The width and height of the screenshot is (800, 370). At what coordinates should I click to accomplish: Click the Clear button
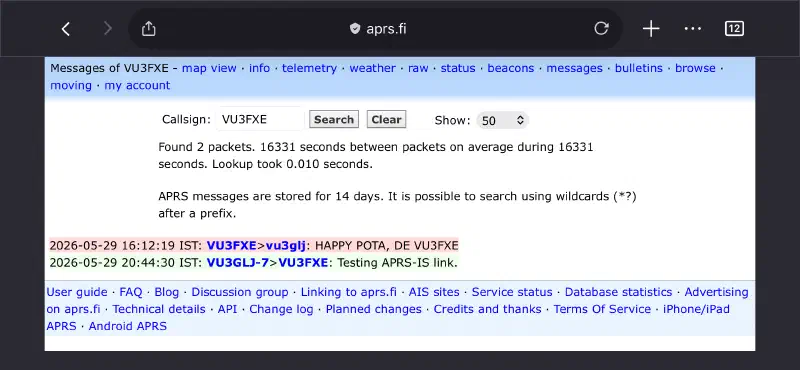[386, 119]
